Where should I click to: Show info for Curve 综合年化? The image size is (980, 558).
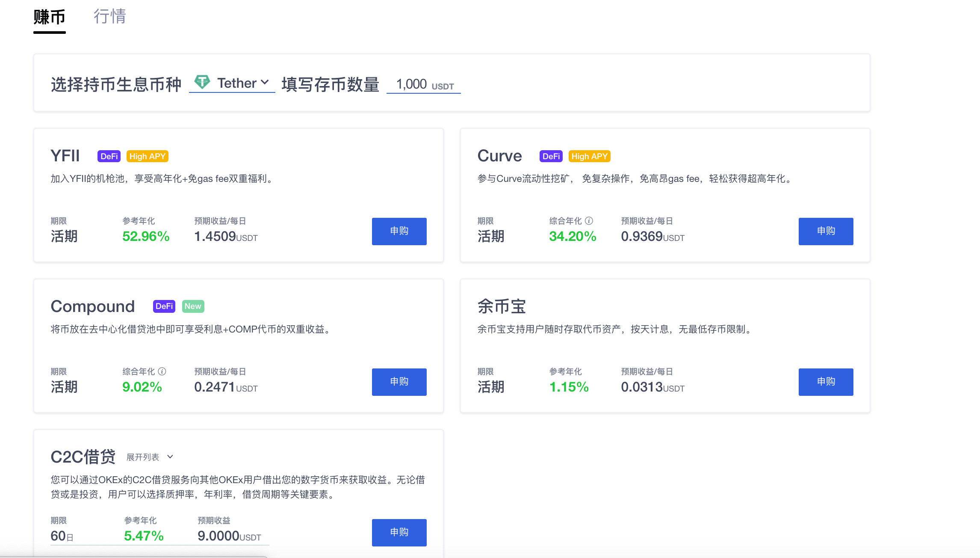pos(589,221)
